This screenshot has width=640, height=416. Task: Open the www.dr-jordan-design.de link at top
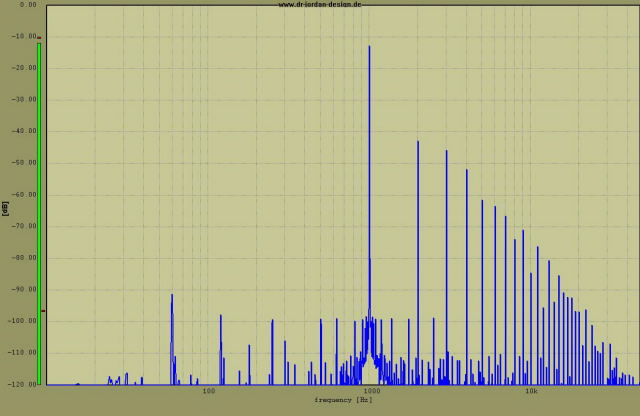320,4
